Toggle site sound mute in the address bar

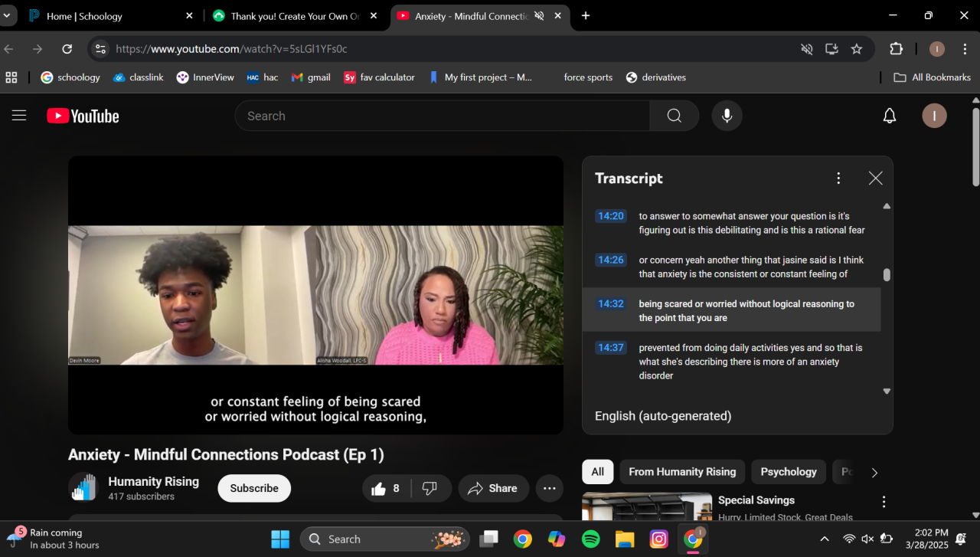click(807, 49)
